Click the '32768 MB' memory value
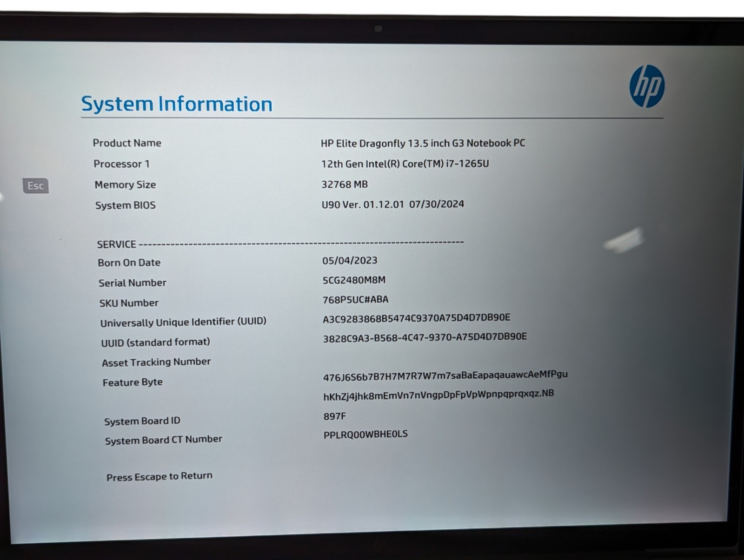 (345, 184)
